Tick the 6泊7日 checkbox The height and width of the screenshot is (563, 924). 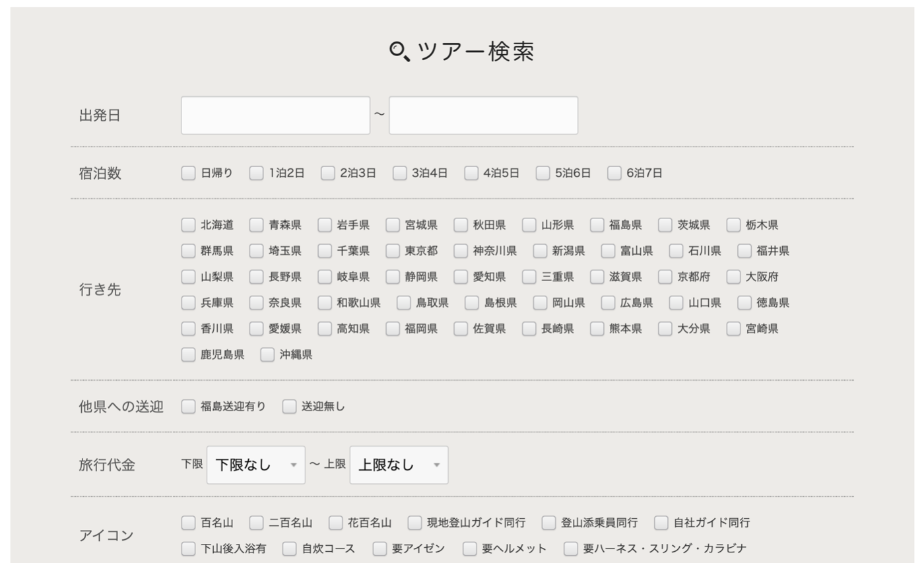click(x=614, y=174)
